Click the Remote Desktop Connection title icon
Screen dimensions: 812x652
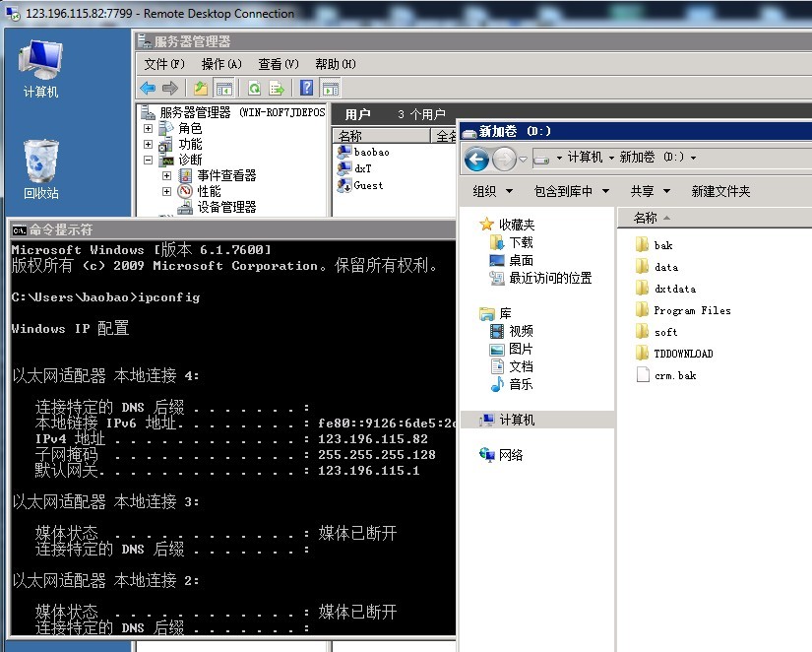[13, 13]
